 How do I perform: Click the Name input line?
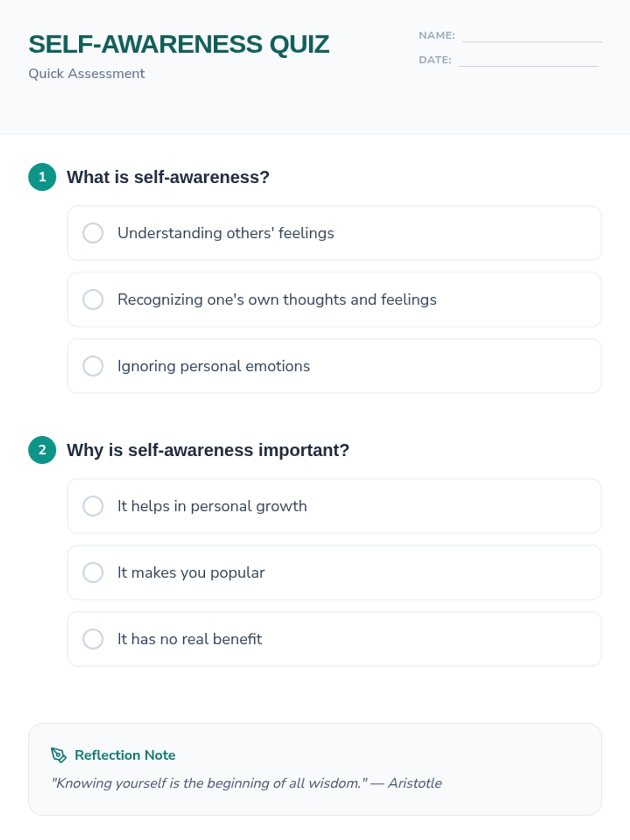531,36
